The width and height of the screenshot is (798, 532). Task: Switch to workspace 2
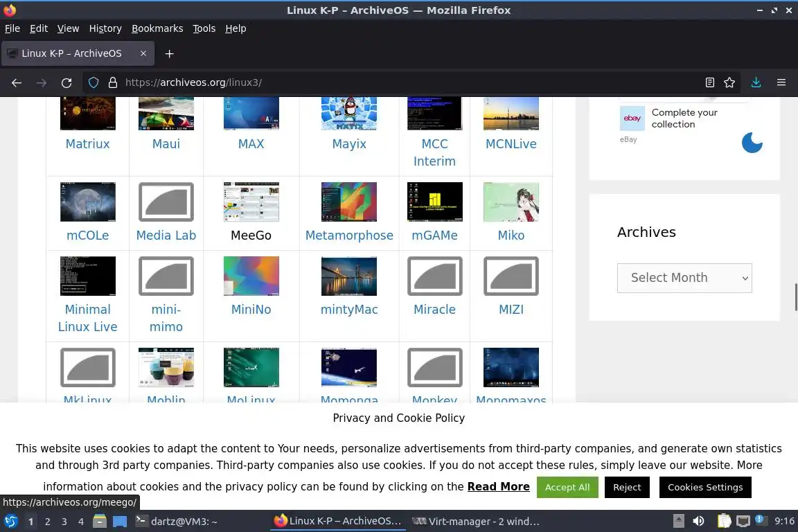click(x=47, y=522)
